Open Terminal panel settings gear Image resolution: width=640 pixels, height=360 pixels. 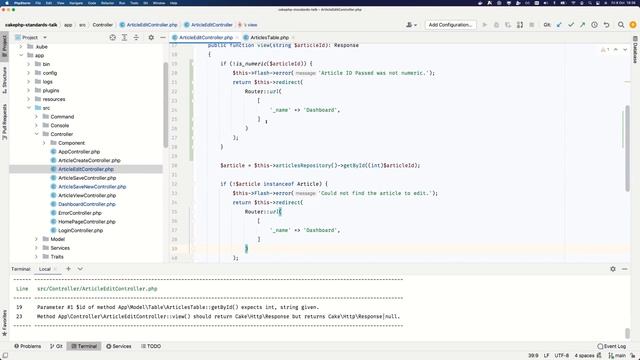pyautogui.click(x=613, y=269)
